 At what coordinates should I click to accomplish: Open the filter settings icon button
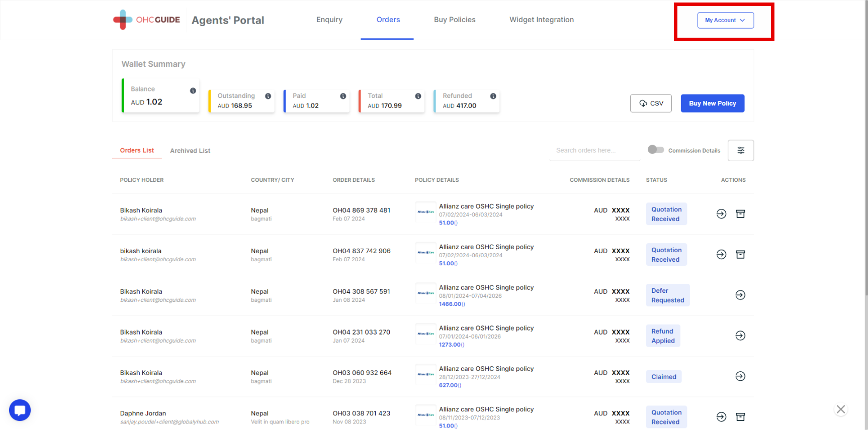(740, 150)
